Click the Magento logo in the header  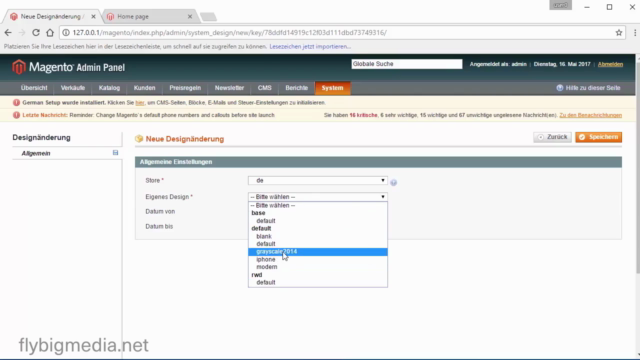click(x=68, y=67)
